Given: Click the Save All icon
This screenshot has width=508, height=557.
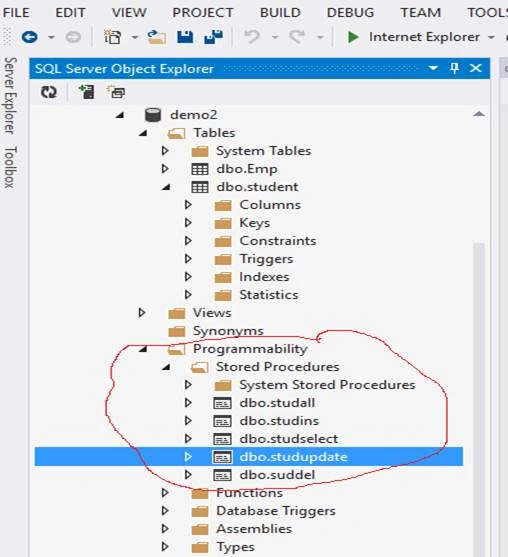Looking at the screenshot, I should [x=214, y=37].
